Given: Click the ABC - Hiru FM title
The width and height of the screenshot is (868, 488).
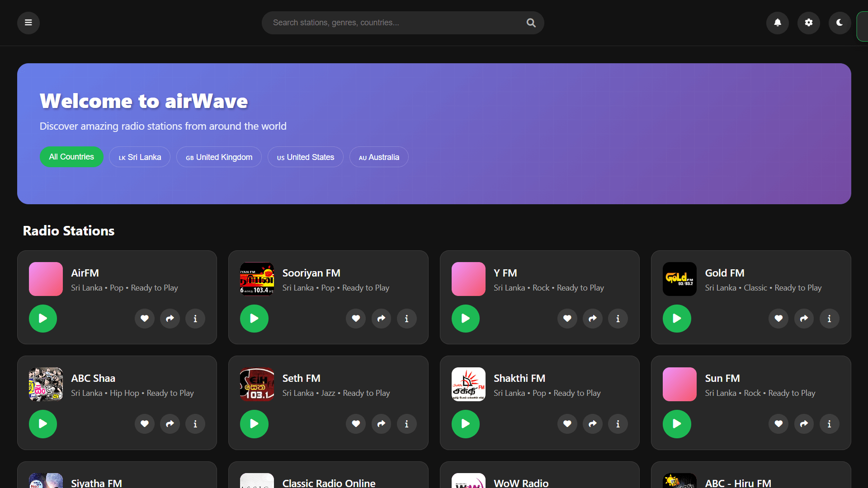Looking at the screenshot, I should click(738, 483).
